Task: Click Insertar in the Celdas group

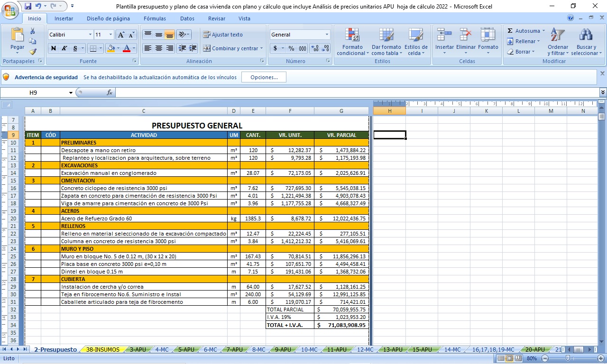Action: tap(444, 42)
